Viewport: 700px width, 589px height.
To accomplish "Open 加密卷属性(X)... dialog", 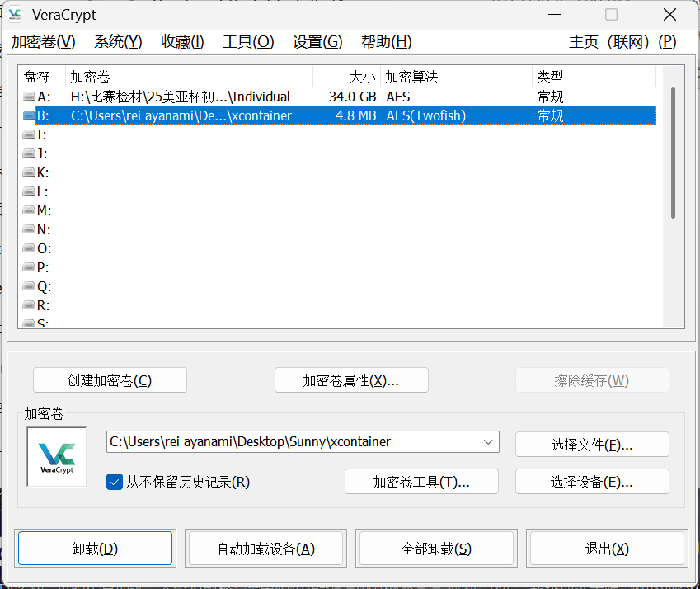I will [351, 380].
